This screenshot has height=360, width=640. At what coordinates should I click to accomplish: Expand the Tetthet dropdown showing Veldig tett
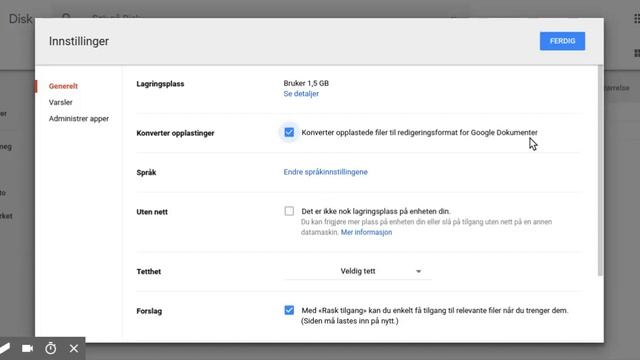[x=358, y=271]
